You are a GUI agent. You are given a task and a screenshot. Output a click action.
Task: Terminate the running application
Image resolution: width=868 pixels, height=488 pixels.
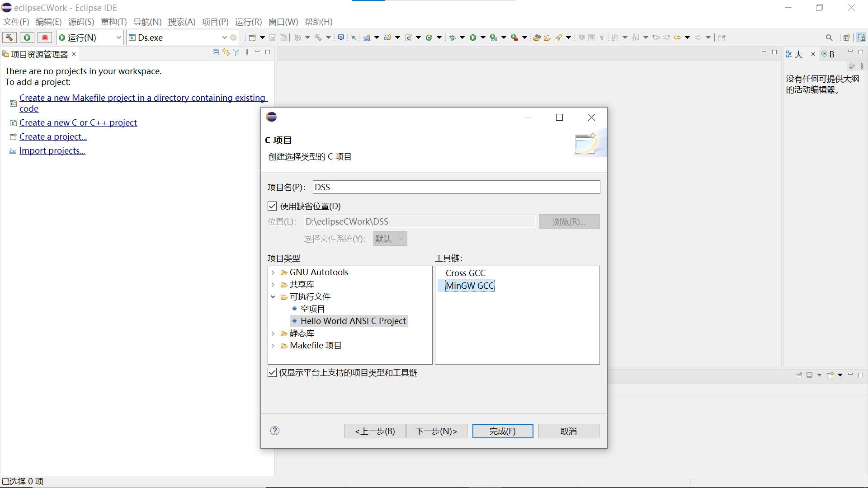[45, 38]
